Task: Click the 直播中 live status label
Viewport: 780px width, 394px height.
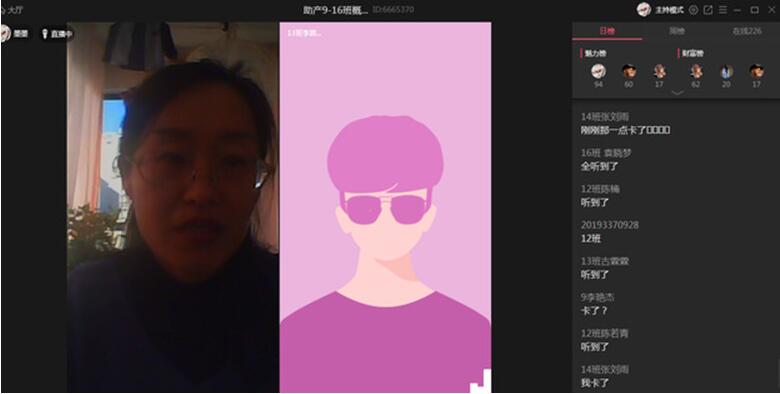Action: click(x=61, y=34)
